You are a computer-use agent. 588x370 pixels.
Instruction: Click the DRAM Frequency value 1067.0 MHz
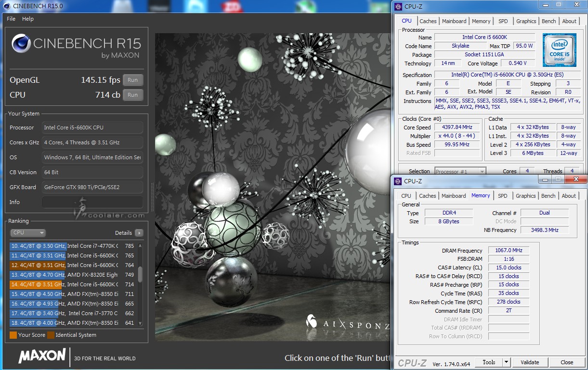coord(509,250)
